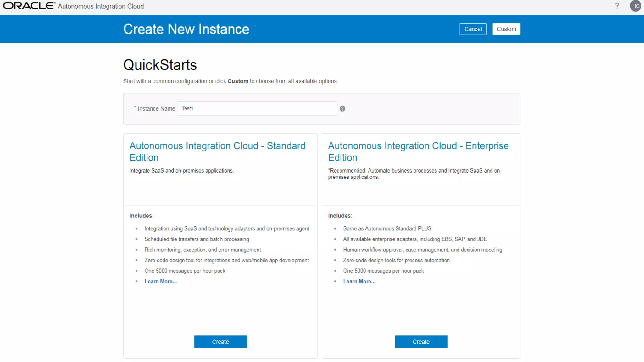The height and width of the screenshot is (362, 644).
Task: Click the Cancel button
Action: click(x=473, y=29)
